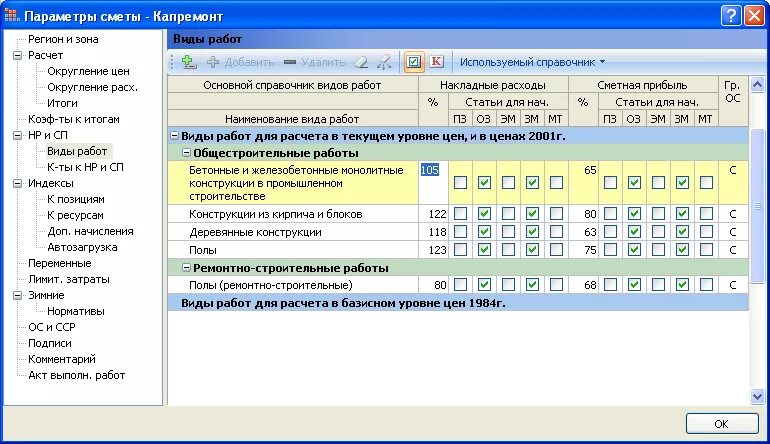Click the eraser-with-arrows clear all icon
Image resolution: width=770 pixels, height=444 pixels.
(384, 62)
